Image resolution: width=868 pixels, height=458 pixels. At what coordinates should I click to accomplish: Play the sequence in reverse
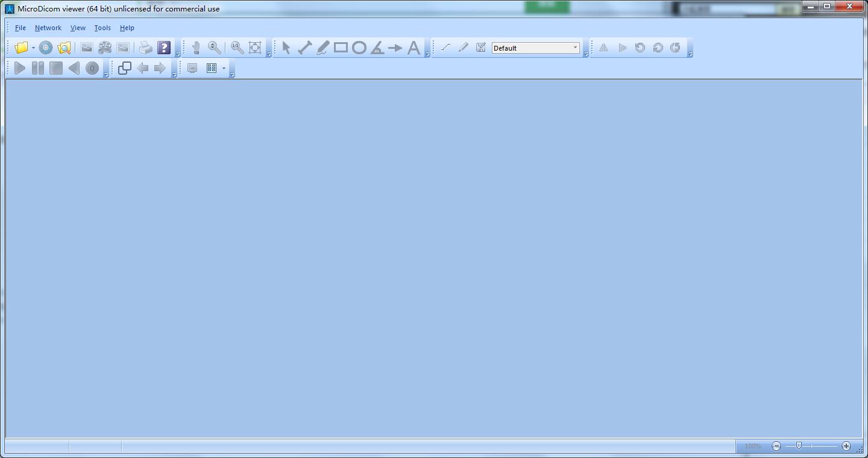coord(74,68)
